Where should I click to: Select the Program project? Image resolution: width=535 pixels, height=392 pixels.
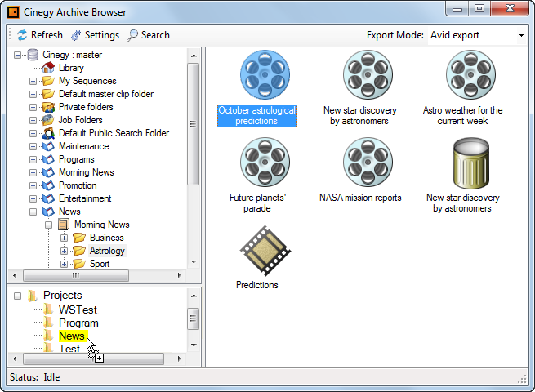(x=78, y=323)
